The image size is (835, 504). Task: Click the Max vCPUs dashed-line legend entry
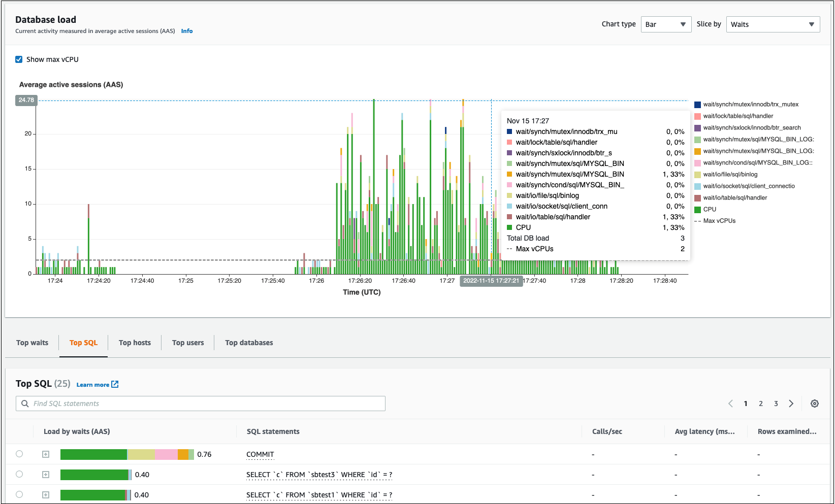click(x=717, y=220)
